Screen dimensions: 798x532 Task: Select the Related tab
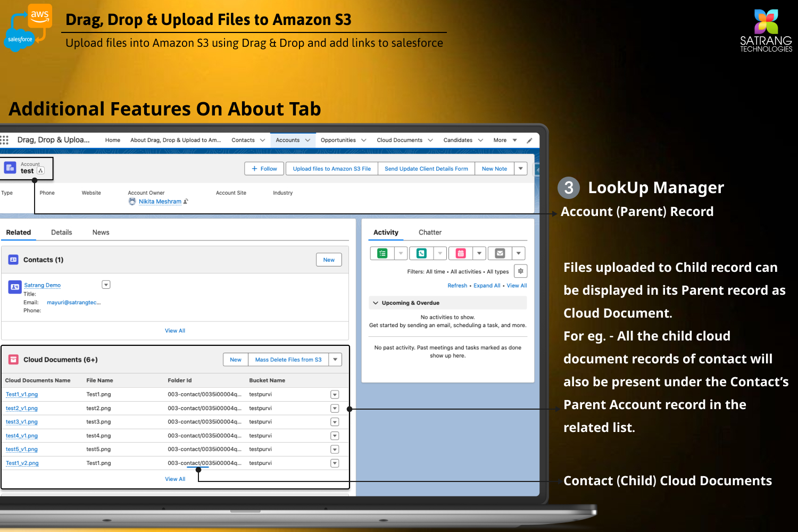pos(19,232)
